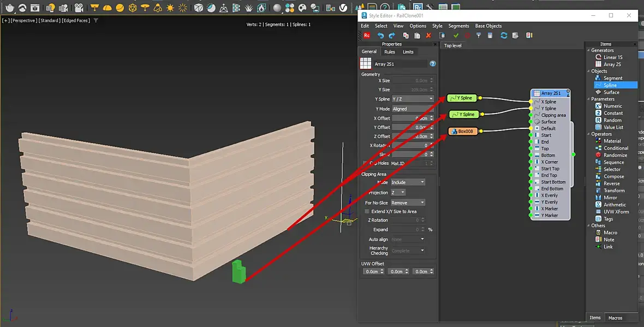Click the viewport filter funnel icon

(96, 20)
